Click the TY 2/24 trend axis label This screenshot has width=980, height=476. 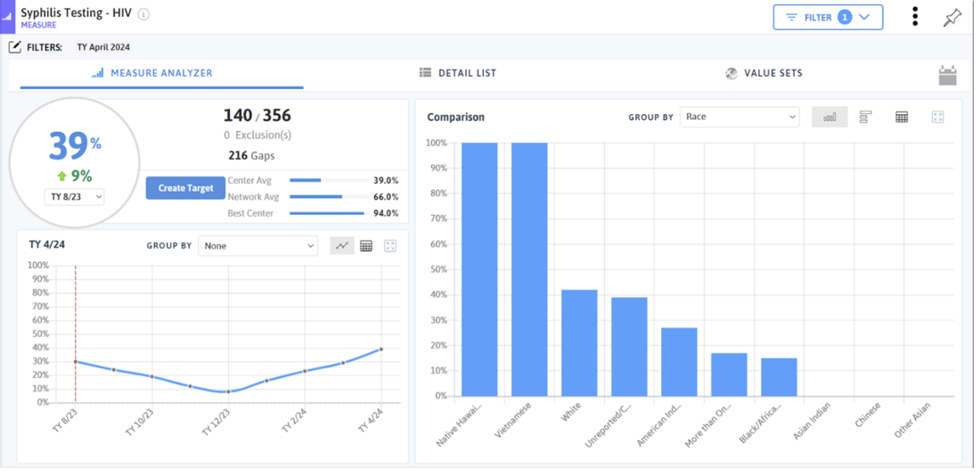294,419
